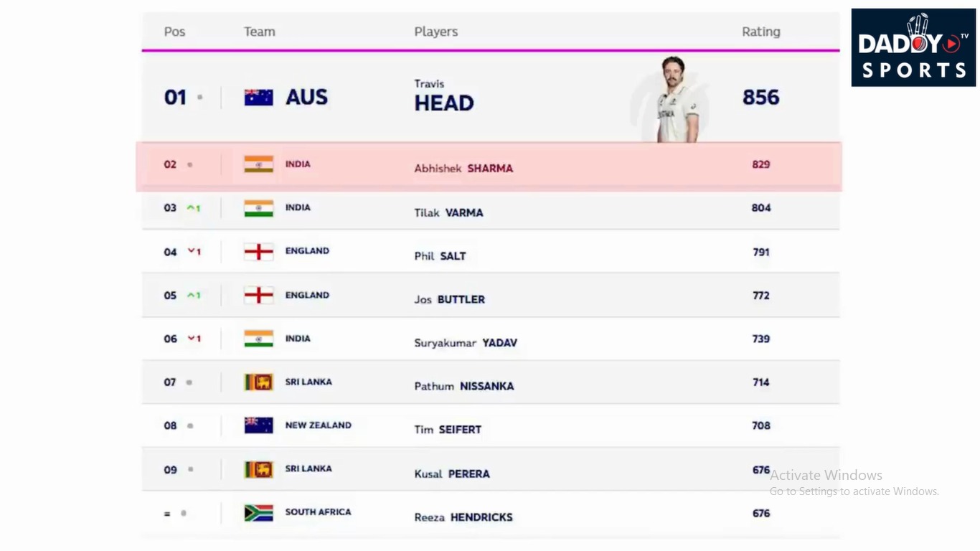This screenshot has height=551, width=980.
Task: Click the Daddy Sports TV logo
Action: tap(913, 47)
